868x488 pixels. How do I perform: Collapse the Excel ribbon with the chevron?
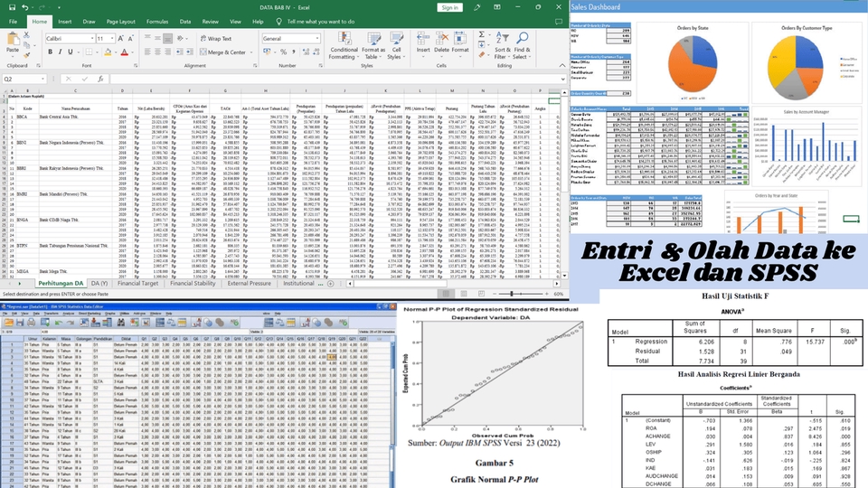pos(561,65)
